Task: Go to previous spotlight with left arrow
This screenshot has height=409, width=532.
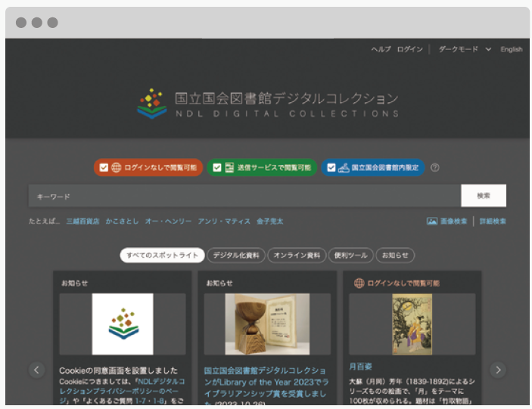Action: pos(36,370)
